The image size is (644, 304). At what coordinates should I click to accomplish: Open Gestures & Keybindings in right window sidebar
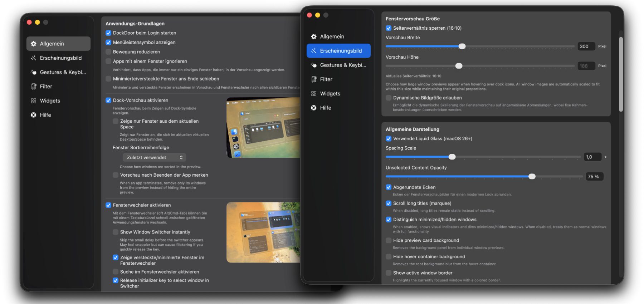[x=343, y=65]
